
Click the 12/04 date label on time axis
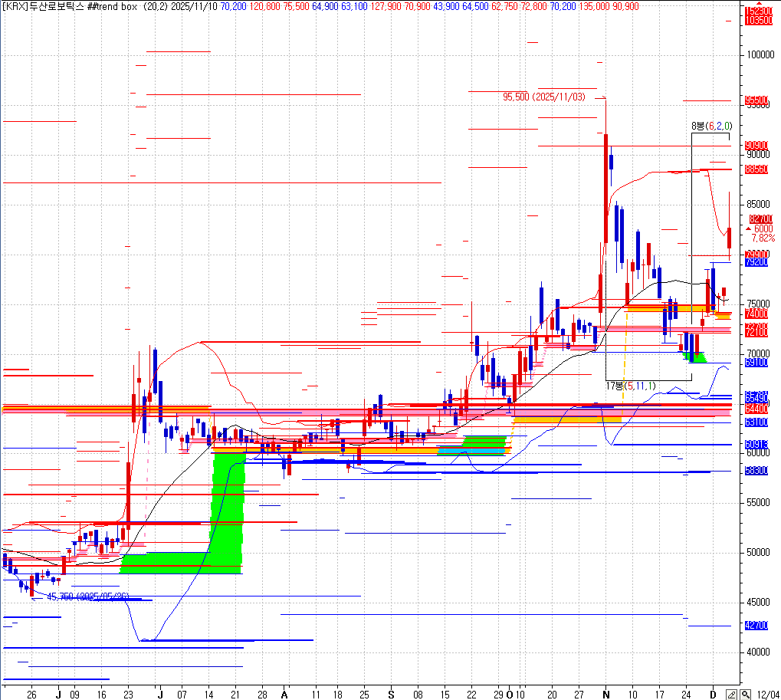(x=767, y=693)
